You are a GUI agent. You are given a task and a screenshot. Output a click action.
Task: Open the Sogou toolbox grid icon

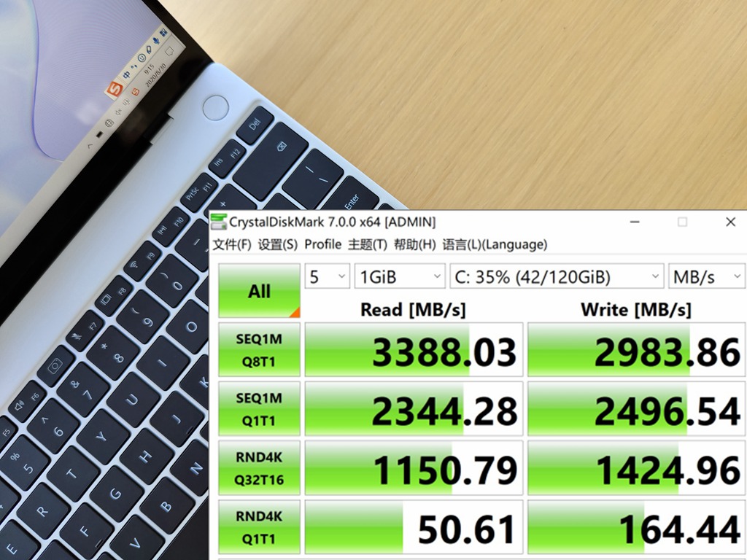coord(164,33)
